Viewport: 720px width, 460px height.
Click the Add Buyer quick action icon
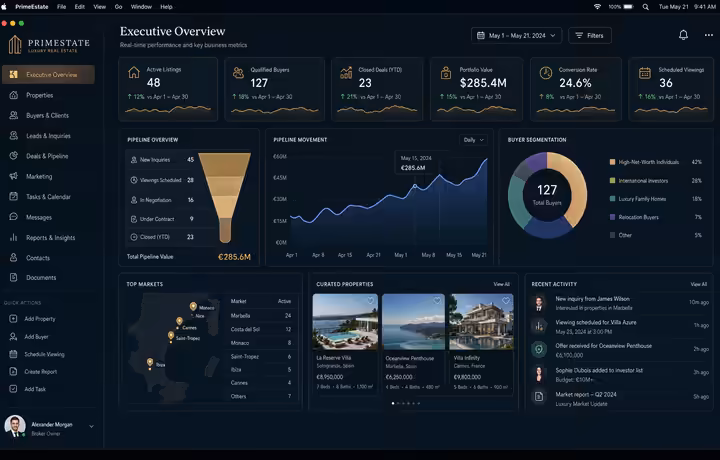click(x=13, y=337)
